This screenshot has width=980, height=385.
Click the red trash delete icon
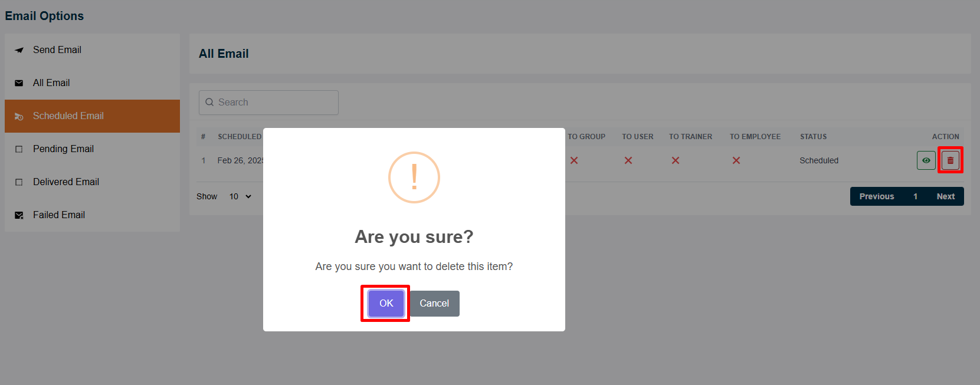(950, 160)
